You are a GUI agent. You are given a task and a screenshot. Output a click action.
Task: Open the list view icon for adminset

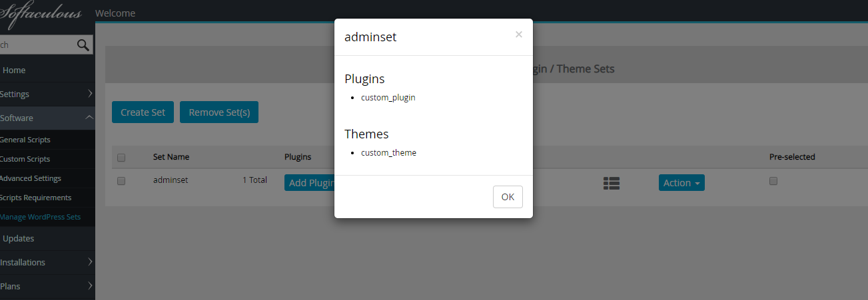(612, 183)
